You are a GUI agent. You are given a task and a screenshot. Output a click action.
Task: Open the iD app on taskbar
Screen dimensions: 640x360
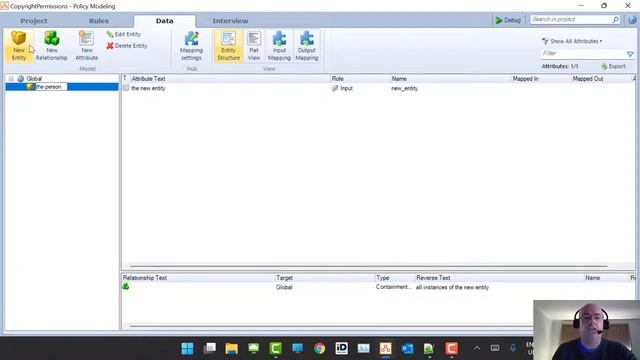pos(342,349)
